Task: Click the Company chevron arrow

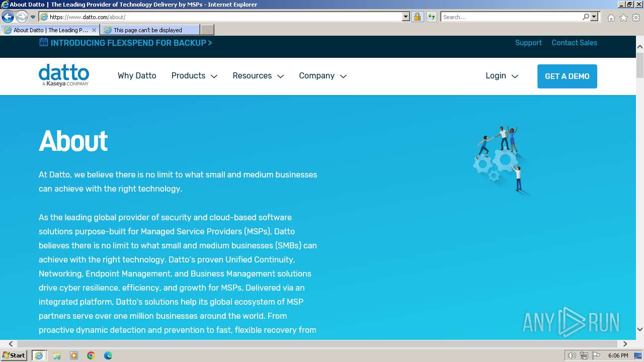Action: click(x=343, y=76)
